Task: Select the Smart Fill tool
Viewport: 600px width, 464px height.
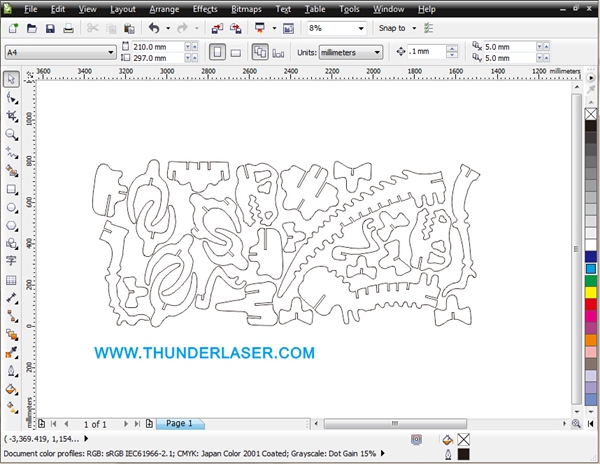Action: (x=11, y=171)
